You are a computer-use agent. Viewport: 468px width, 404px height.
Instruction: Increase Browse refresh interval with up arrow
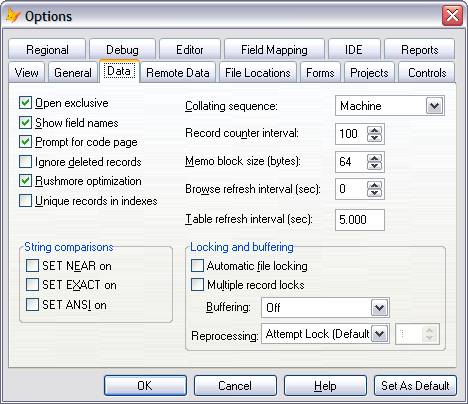(x=374, y=185)
